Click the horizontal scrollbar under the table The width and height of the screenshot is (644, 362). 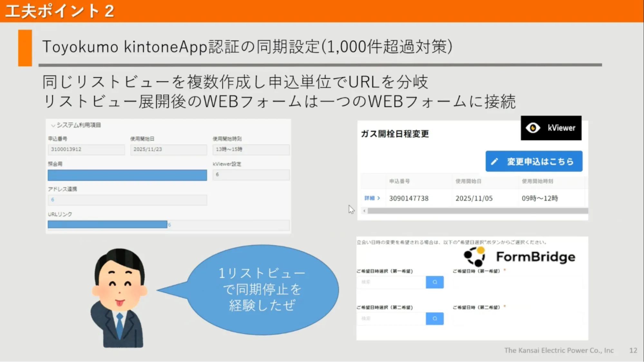coord(477,211)
